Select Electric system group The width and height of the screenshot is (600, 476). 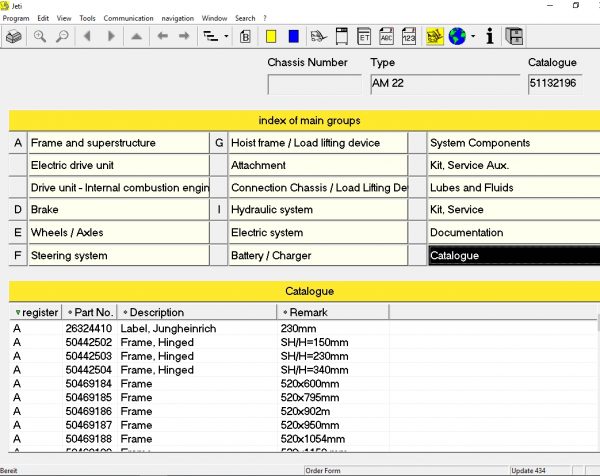tap(318, 233)
